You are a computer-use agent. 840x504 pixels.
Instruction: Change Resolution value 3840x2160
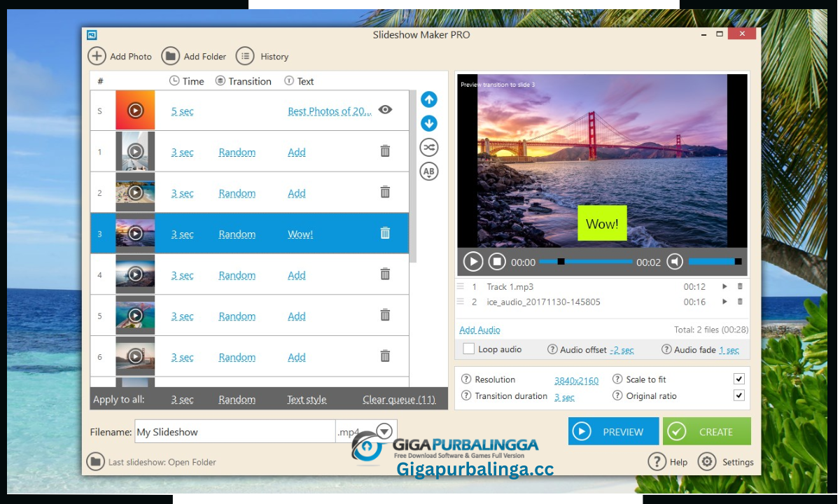tap(576, 381)
